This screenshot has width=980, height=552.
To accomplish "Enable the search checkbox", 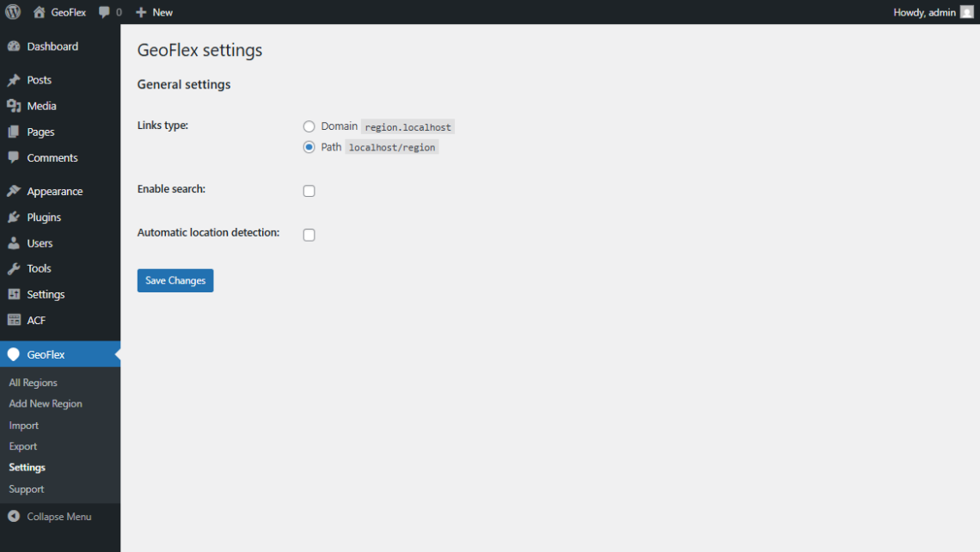I will coord(309,191).
